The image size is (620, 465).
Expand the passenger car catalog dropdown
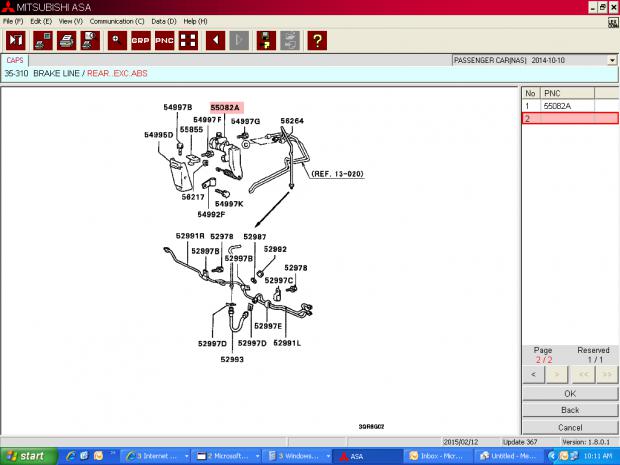(x=611, y=60)
